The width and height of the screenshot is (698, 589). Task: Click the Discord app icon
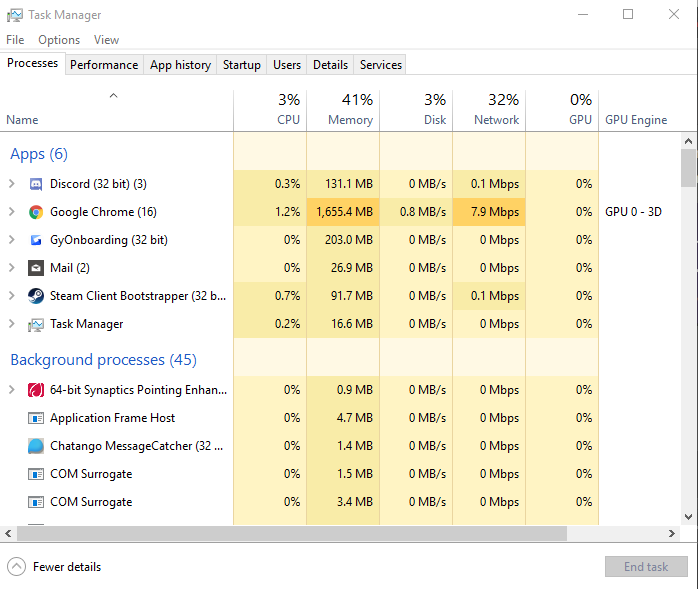click(36, 184)
